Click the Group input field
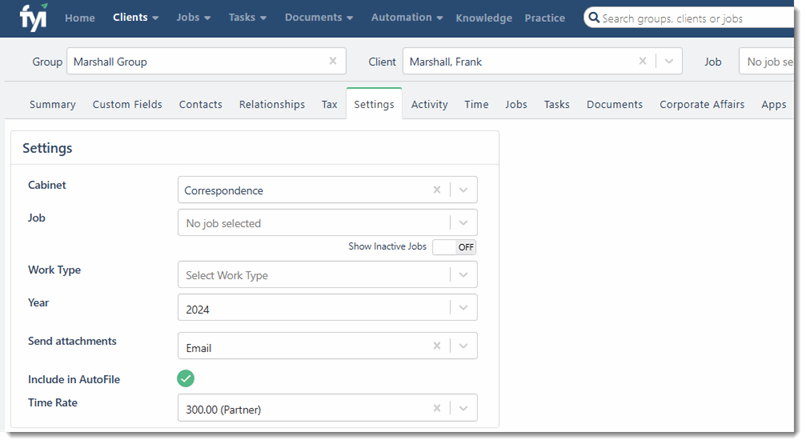 point(206,61)
